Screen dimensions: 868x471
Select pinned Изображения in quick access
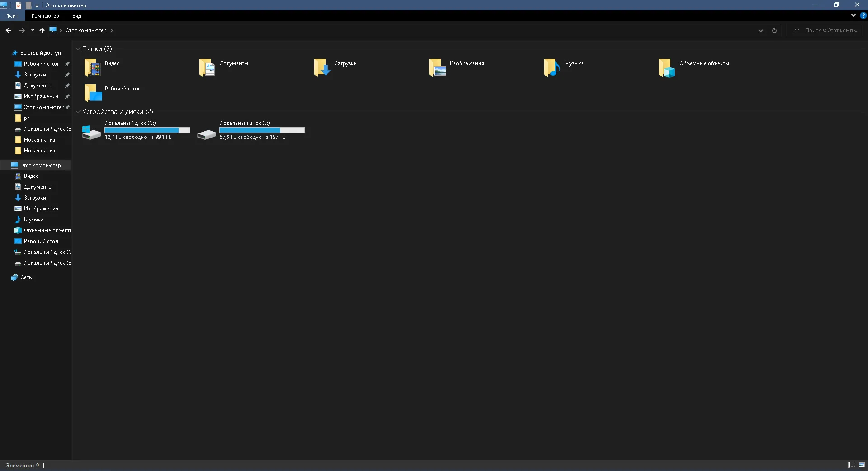[41, 96]
